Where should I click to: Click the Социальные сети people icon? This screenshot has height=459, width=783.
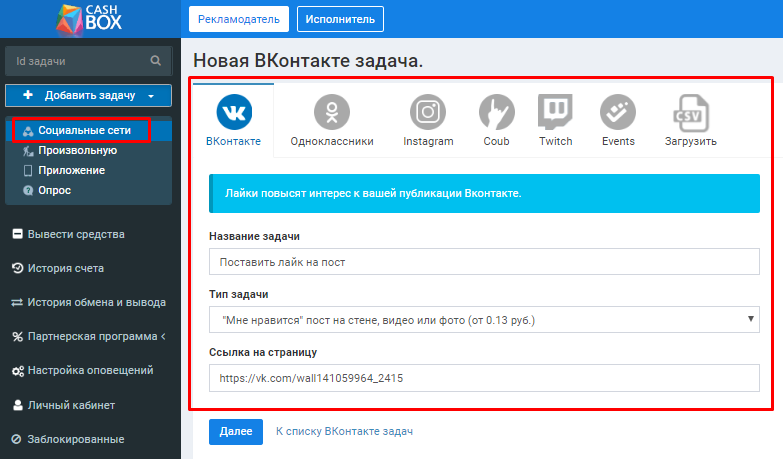click(28, 131)
